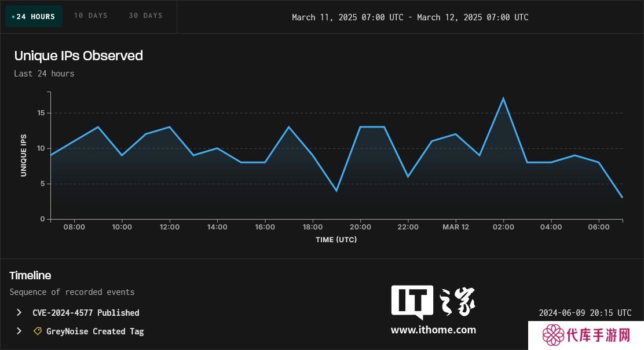Screen dimensions: 644x350
Task: Expand the GreyNoise Created Tag entry
Action: tap(19, 331)
